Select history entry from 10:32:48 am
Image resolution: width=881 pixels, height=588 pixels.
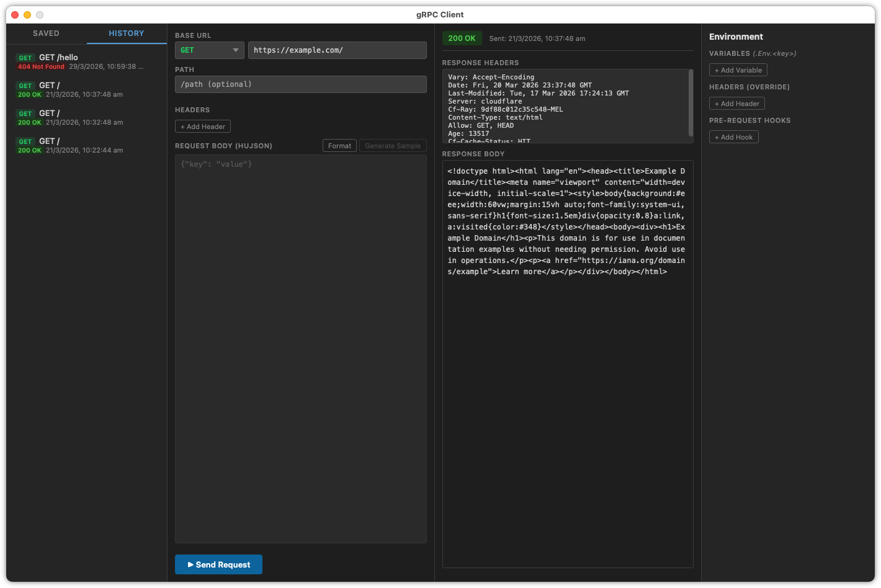[81, 118]
